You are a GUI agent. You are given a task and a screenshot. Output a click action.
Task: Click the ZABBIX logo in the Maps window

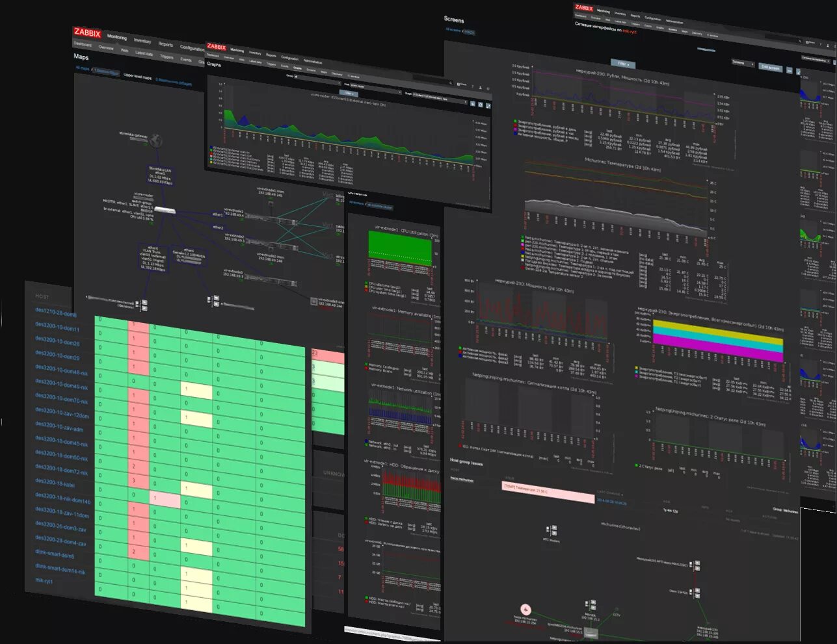pos(87,33)
